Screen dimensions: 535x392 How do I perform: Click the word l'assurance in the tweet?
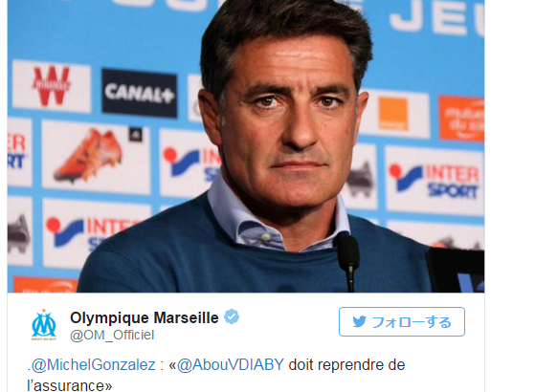[70, 386]
